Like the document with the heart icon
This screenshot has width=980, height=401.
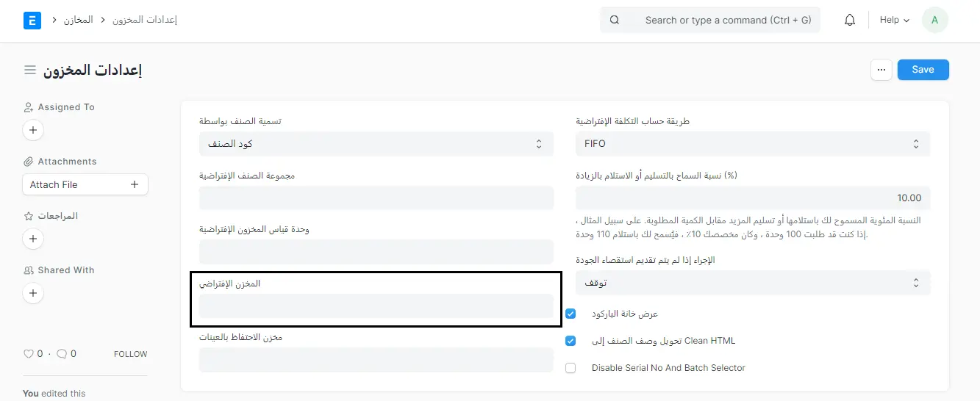29,354
